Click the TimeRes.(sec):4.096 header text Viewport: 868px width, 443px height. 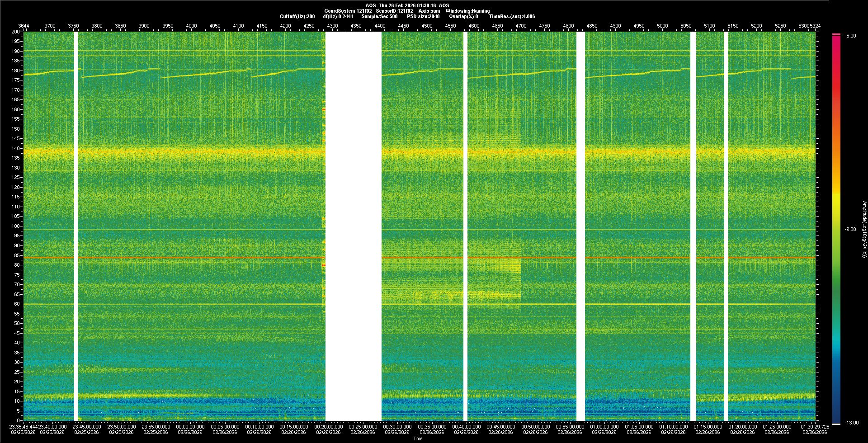512,17
